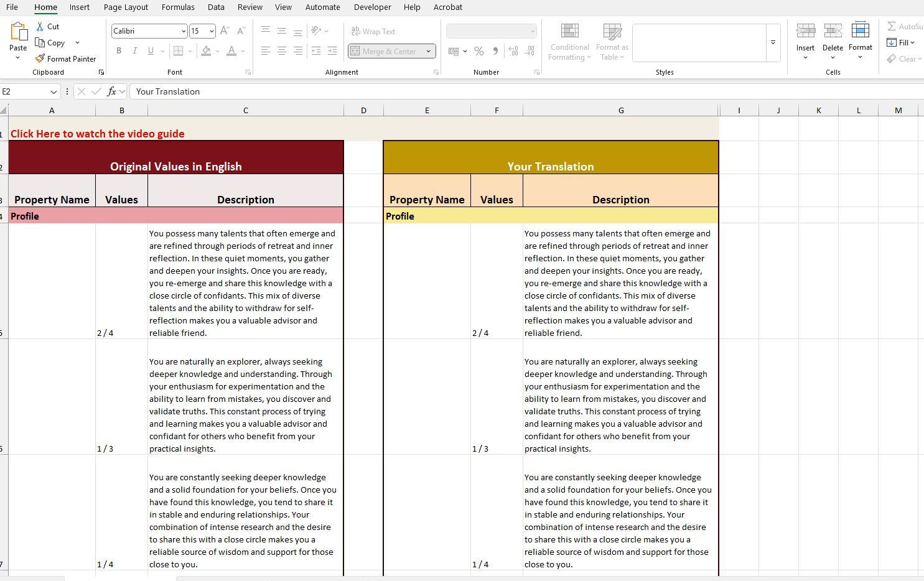Click the Increase Font Size icon
The height and width of the screenshot is (581, 924).
(225, 31)
